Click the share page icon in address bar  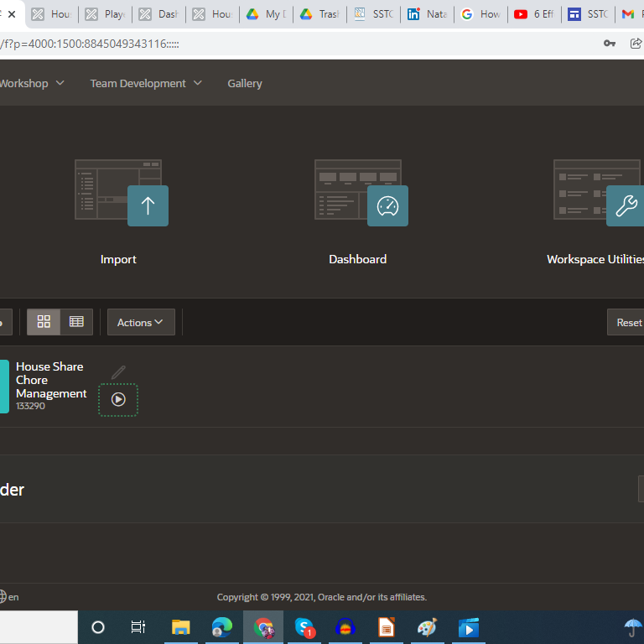(x=636, y=44)
